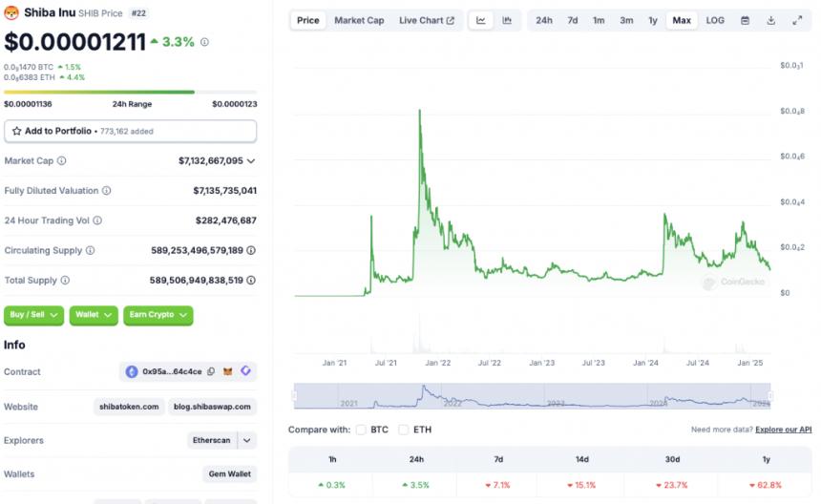Click the #22 rank badge
Viewport: 821px width, 504px height.
point(138,13)
